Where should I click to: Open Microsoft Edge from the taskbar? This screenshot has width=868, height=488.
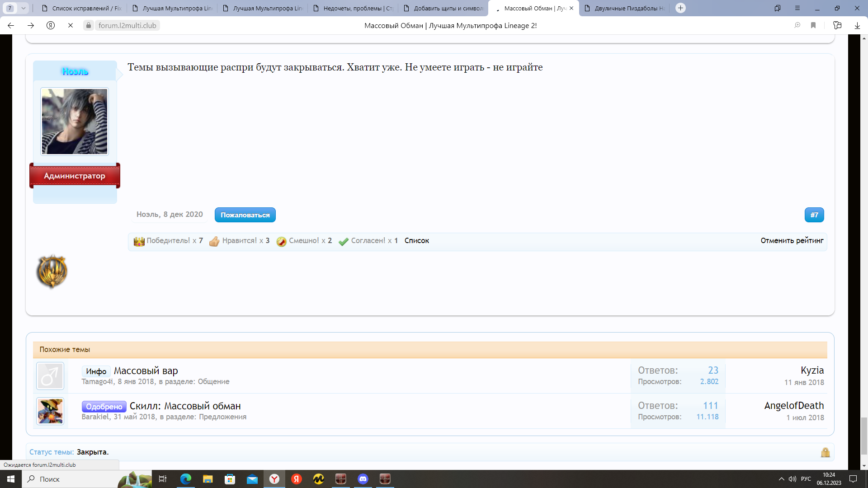click(x=185, y=479)
